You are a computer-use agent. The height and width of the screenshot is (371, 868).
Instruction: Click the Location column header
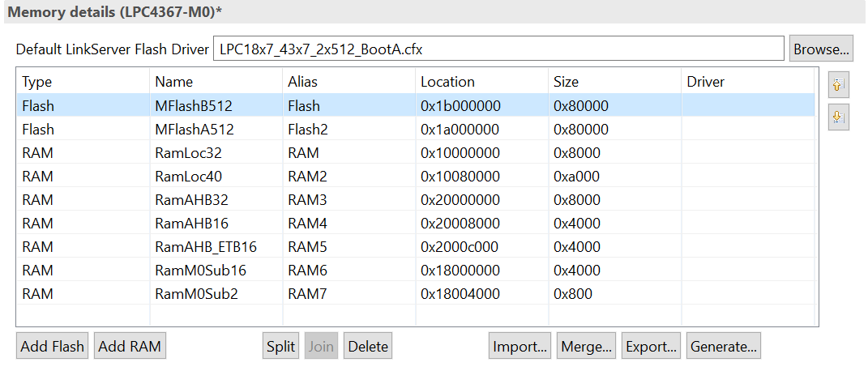pyautogui.click(x=481, y=82)
